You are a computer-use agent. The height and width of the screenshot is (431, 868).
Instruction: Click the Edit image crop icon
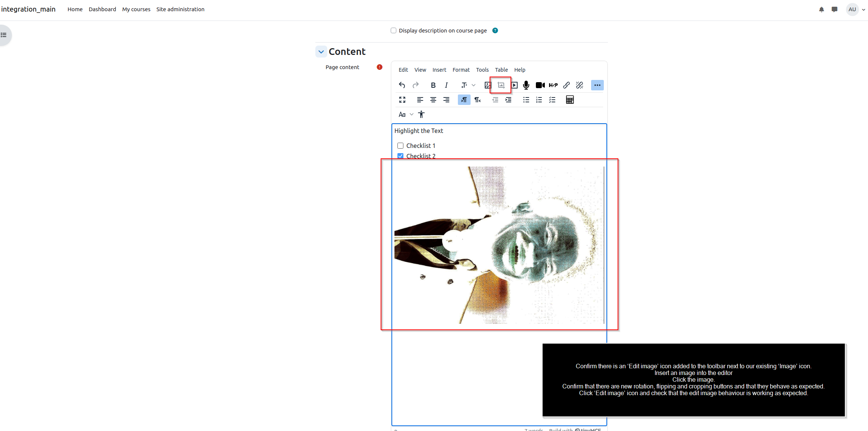coord(501,85)
